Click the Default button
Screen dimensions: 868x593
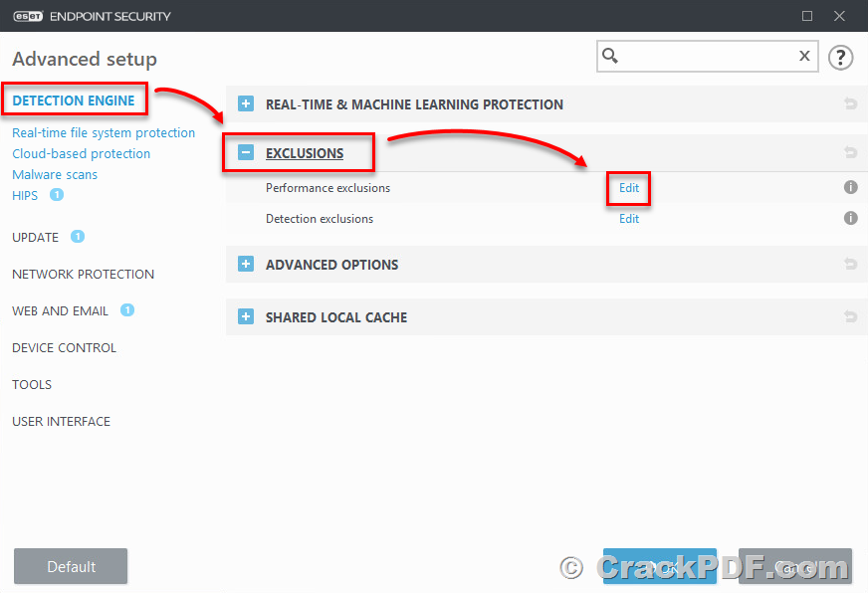point(71,566)
